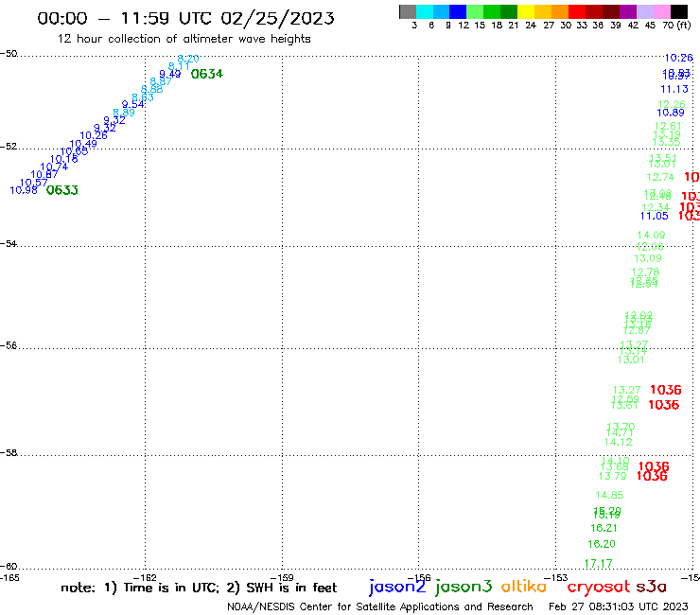Click the jason2 satellite legend label

[x=397, y=587]
